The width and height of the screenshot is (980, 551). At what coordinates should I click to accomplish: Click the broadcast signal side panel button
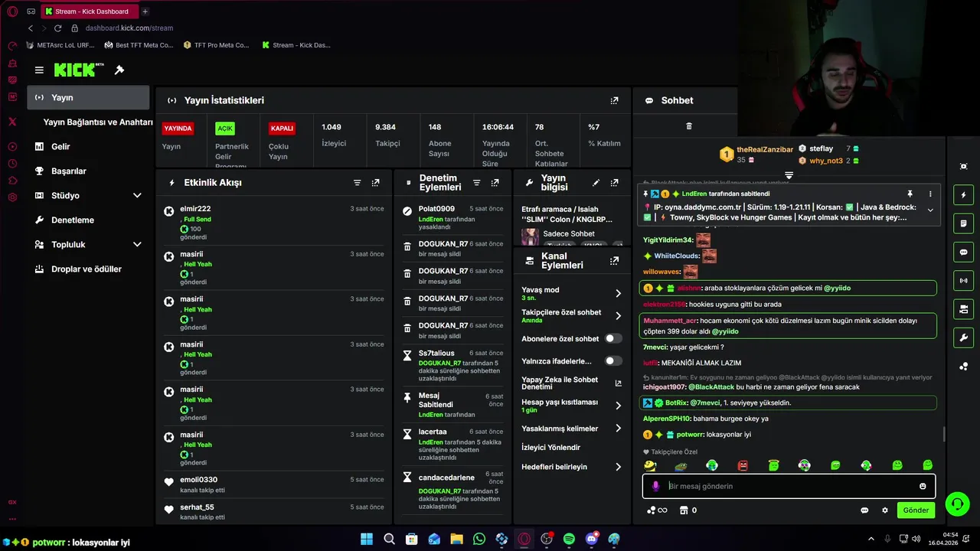click(x=963, y=281)
